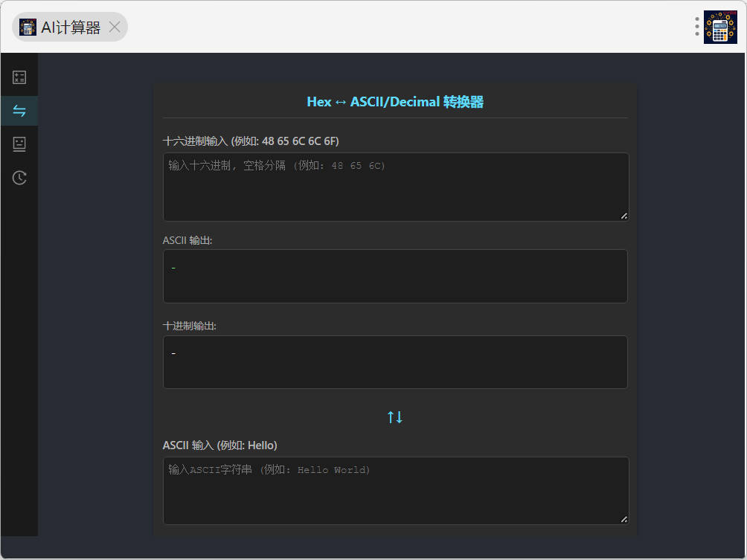Click the ASCII 输入 (例如: Hello) label

click(x=219, y=445)
